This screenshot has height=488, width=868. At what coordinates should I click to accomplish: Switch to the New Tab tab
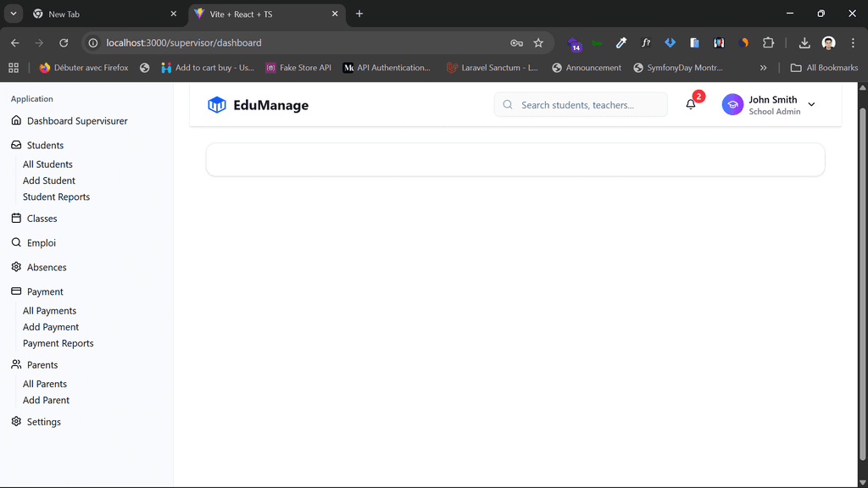tap(104, 14)
